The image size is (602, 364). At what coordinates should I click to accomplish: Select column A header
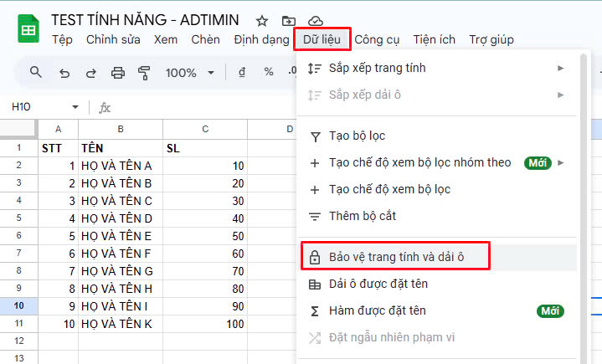(x=58, y=129)
